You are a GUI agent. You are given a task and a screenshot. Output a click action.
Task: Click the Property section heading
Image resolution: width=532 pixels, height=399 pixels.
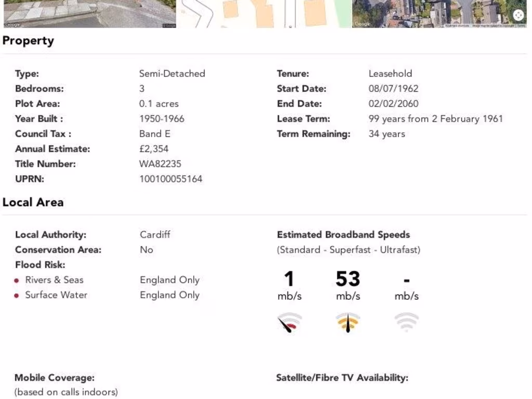(28, 41)
